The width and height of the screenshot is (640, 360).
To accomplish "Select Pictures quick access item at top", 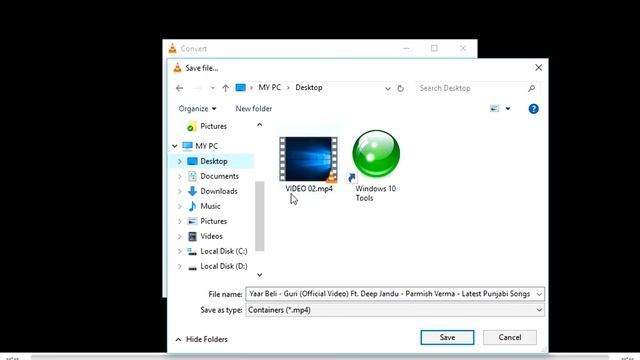I will click(207, 127).
